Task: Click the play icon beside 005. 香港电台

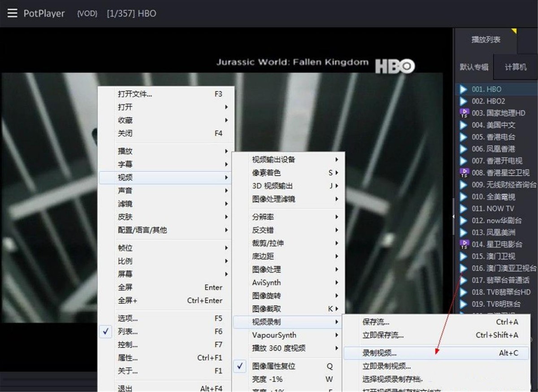Action: [x=464, y=137]
